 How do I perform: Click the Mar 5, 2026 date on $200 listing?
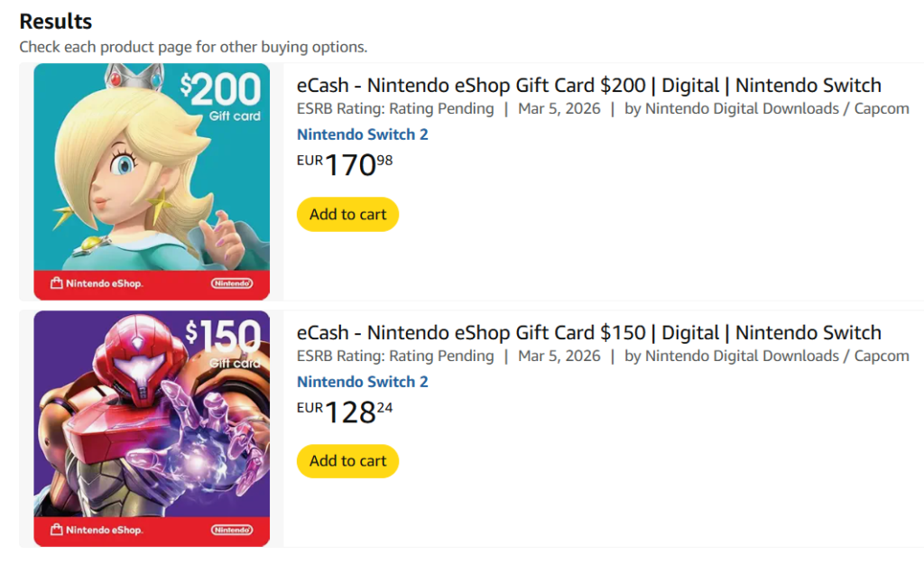tap(559, 109)
